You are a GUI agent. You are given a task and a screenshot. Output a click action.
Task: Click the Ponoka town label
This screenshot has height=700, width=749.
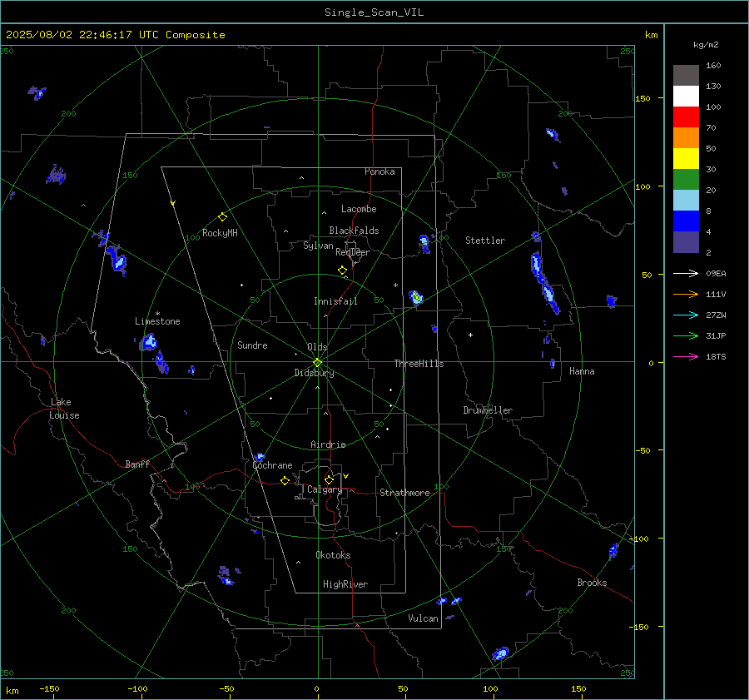(379, 171)
